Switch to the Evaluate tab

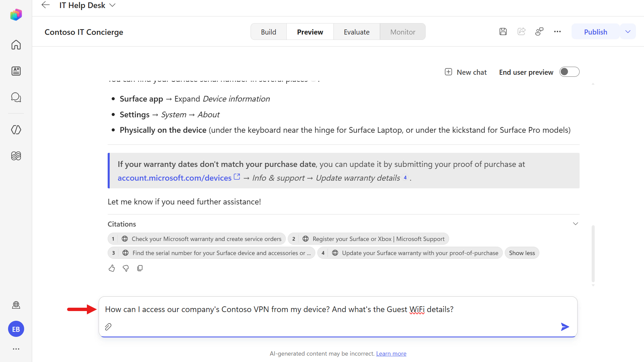coord(357,32)
